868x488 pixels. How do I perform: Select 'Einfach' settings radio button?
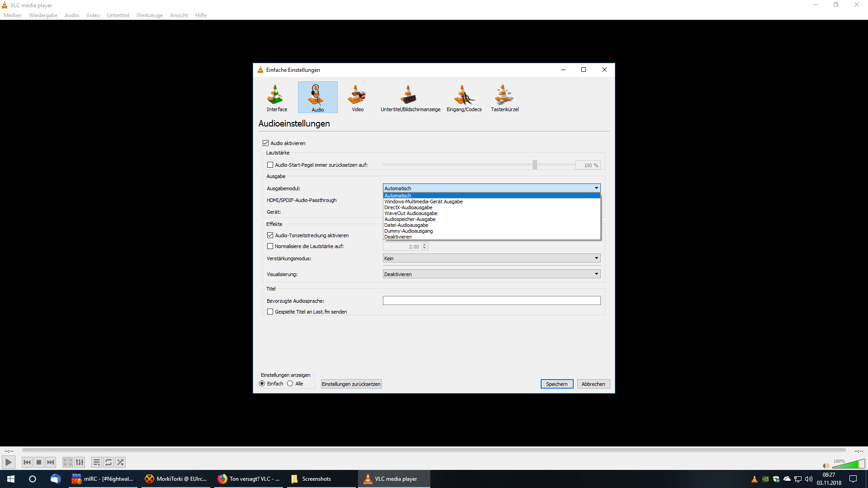(262, 384)
